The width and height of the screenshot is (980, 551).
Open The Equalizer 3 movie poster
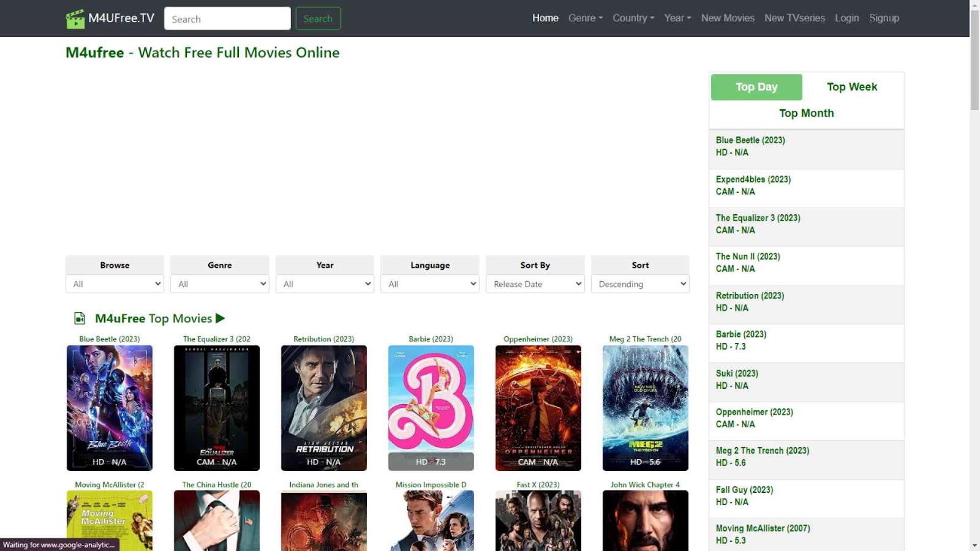(x=217, y=408)
